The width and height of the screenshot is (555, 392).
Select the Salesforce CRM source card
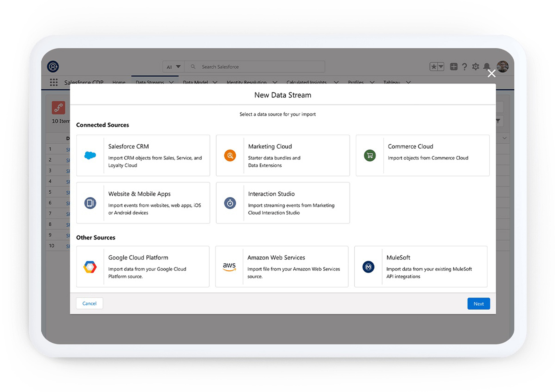tap(143, 155)
